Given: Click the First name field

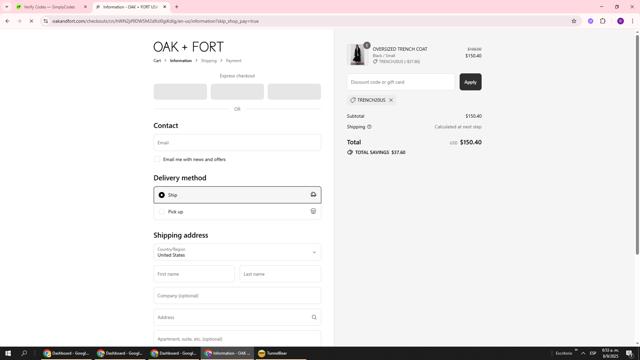Looking at the screenshot, I should (x=194, y=274).
